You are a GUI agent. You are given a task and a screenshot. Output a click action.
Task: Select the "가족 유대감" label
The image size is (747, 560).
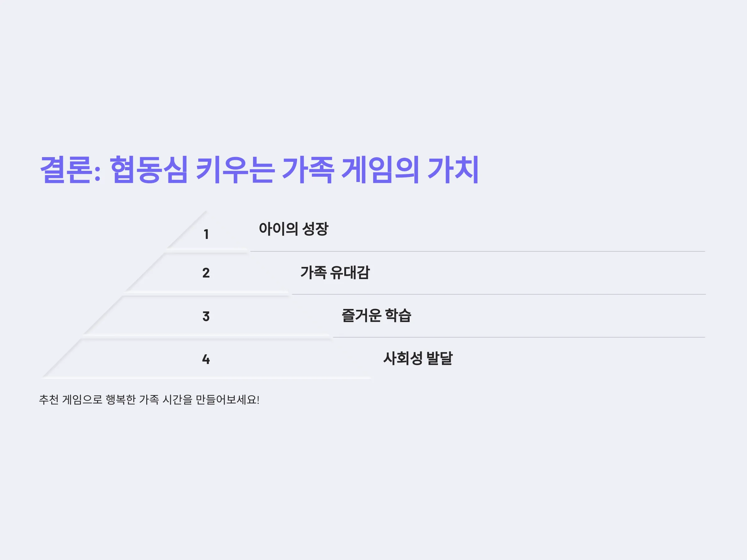[x=335, y=273]
